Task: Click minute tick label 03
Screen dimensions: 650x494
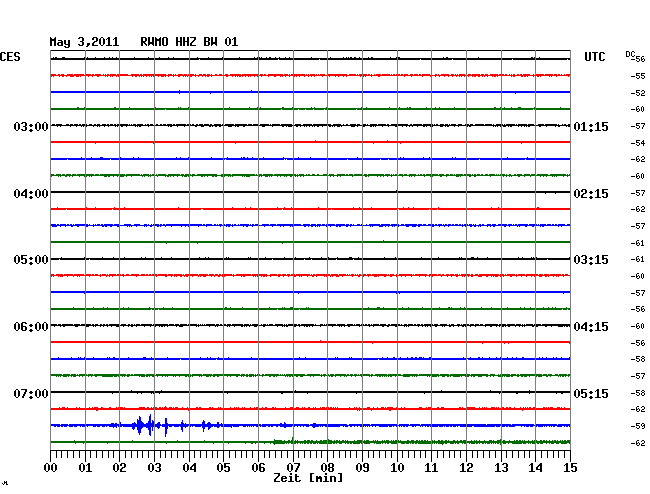Action: tap(154, 467)
